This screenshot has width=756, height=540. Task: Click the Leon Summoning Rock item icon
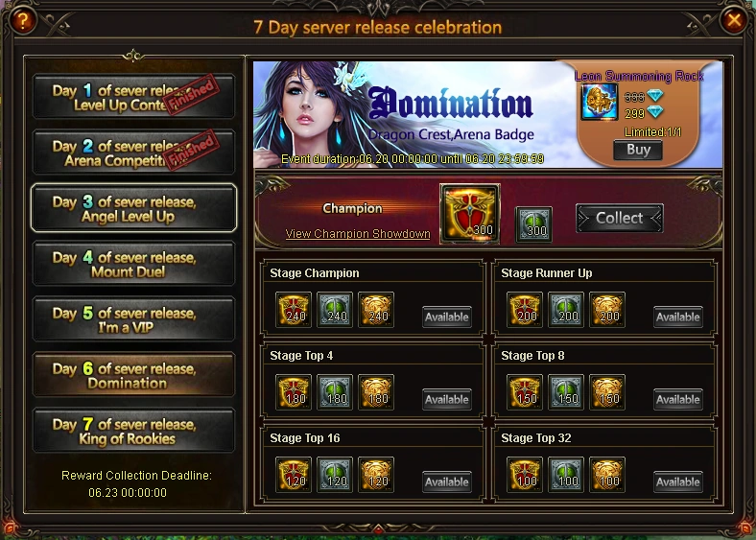[x=600, y=102]
